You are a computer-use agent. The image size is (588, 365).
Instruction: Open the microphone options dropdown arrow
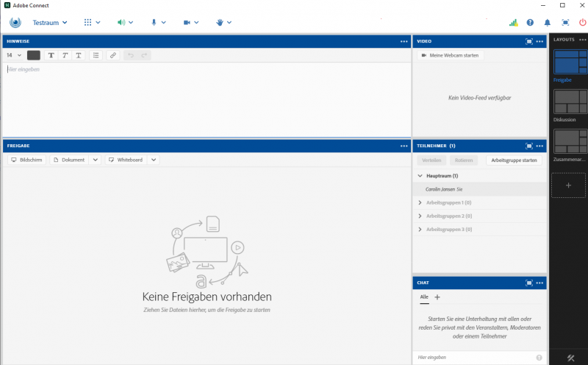[x=163, y=23]
